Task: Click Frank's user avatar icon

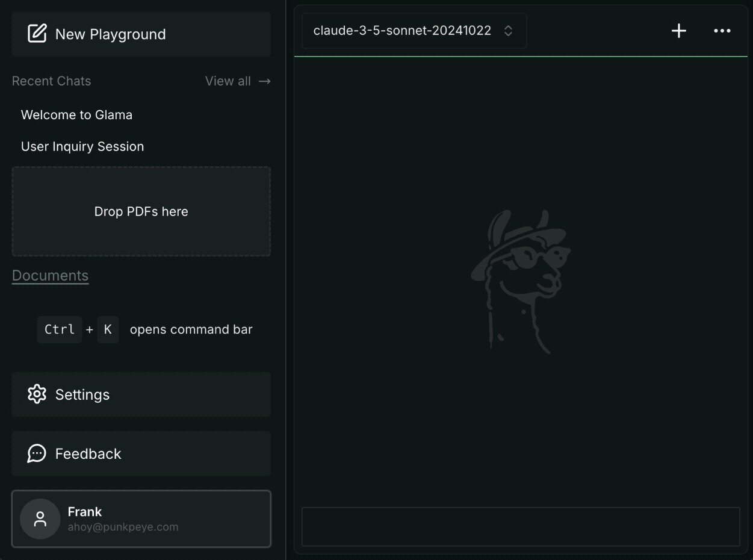Action: 40,519
